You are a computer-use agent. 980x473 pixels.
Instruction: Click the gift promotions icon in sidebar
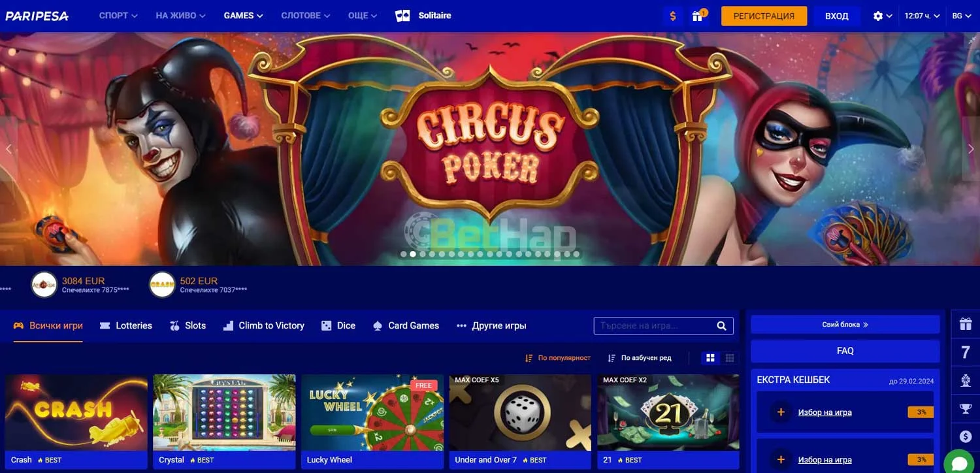coord(965,323)
